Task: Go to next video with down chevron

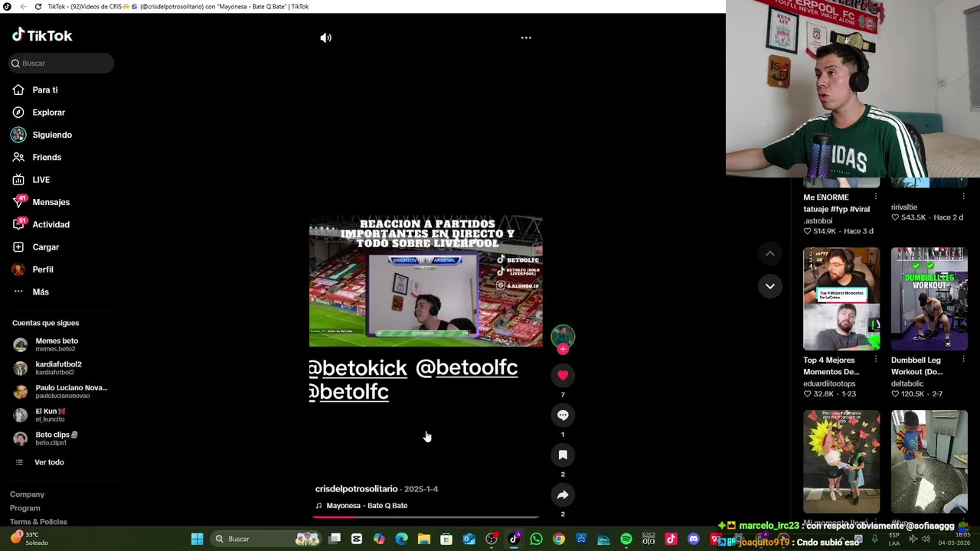Action: click(770, 286)
